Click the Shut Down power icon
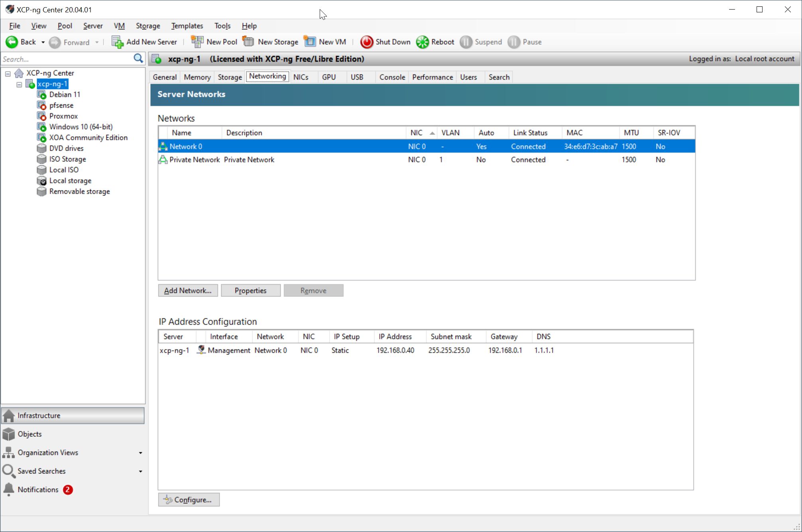The height and width of the screenshot is (532, 802). [x=366, y=42]
